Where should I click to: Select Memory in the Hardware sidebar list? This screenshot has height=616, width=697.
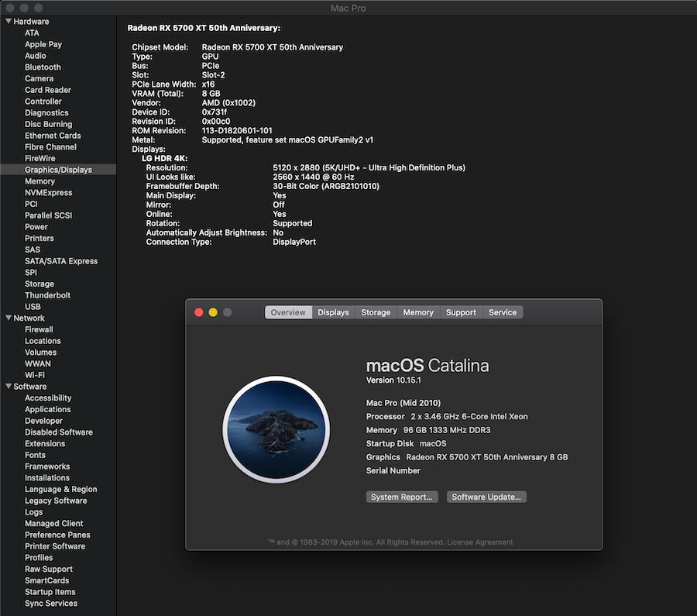(40, 181)
